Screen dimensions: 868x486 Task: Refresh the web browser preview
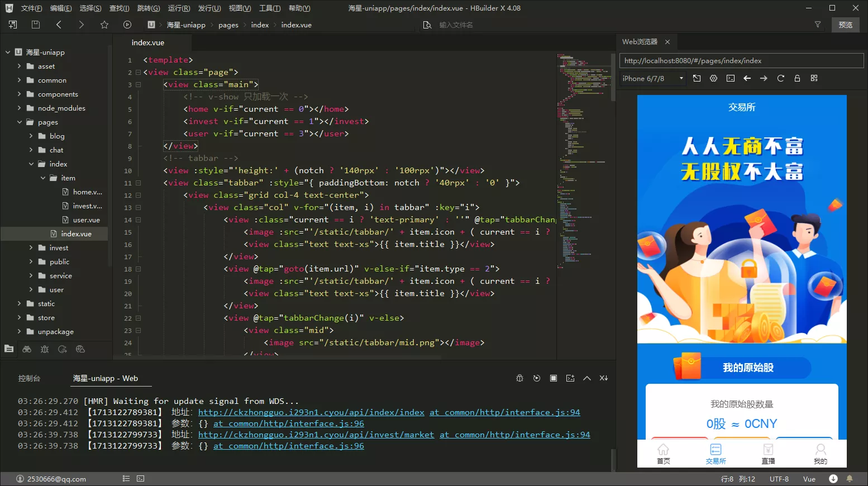(780, 79)
